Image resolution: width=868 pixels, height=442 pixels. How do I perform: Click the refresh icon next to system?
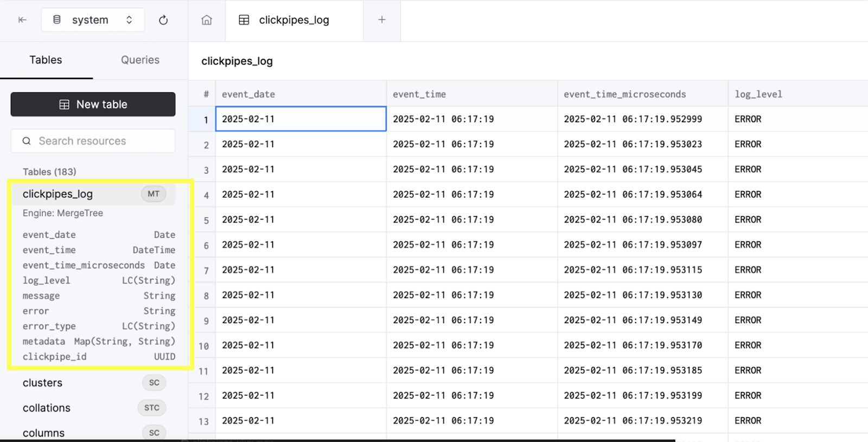point(163,20)
